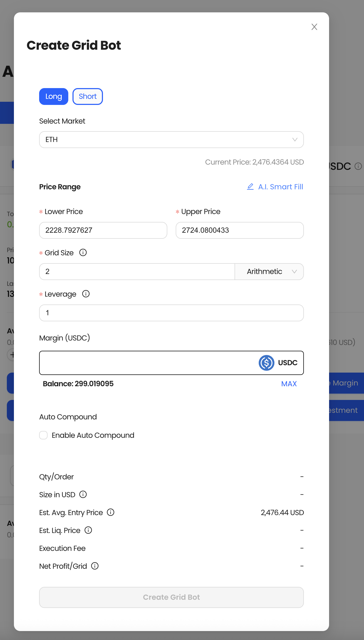Click Current Price 2,476.4364 USD text
Screen dimensions: 364x640
click(x=254, y=162)
